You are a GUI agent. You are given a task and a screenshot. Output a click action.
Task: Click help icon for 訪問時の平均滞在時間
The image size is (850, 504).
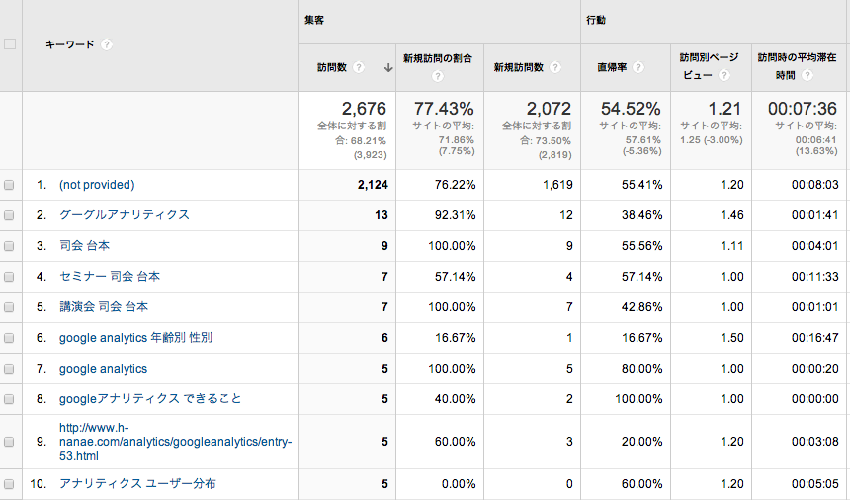tap(807, 75)
